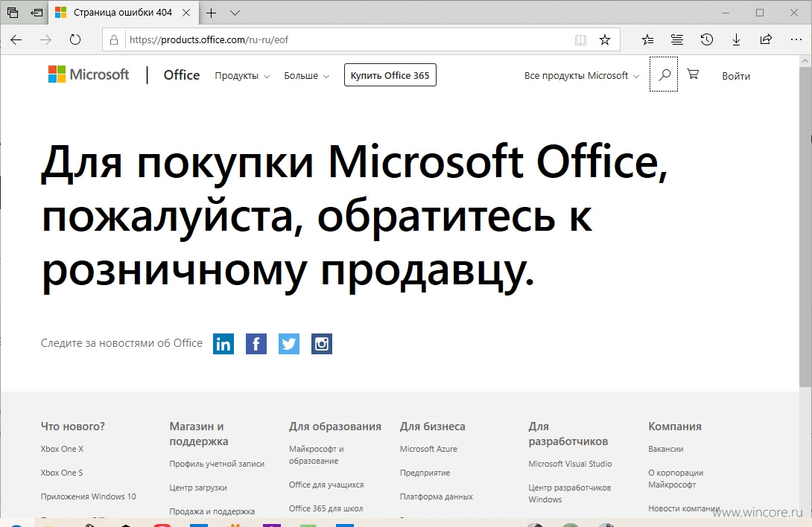Click the scrollbar up arrow
The image size is (812, 527).
(805, 60)
